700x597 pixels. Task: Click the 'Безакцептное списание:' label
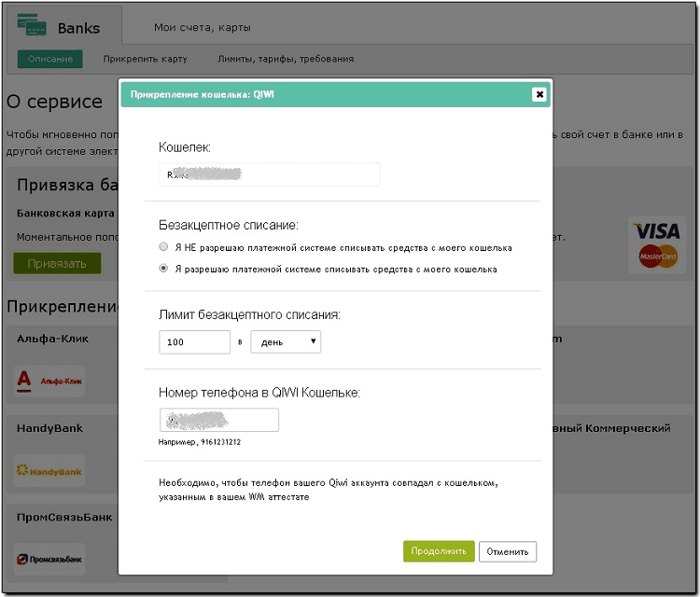pyautogui.click(x=229, y=225)
